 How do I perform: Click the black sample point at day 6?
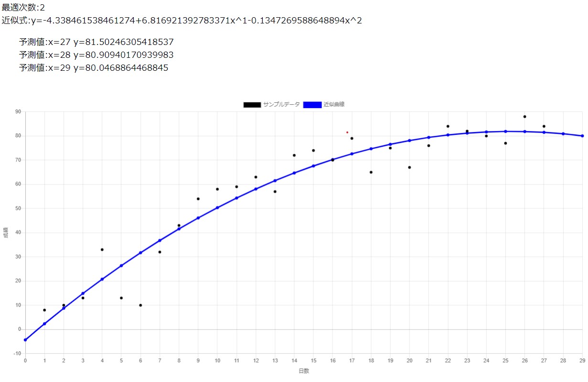(x=140, y=305)
